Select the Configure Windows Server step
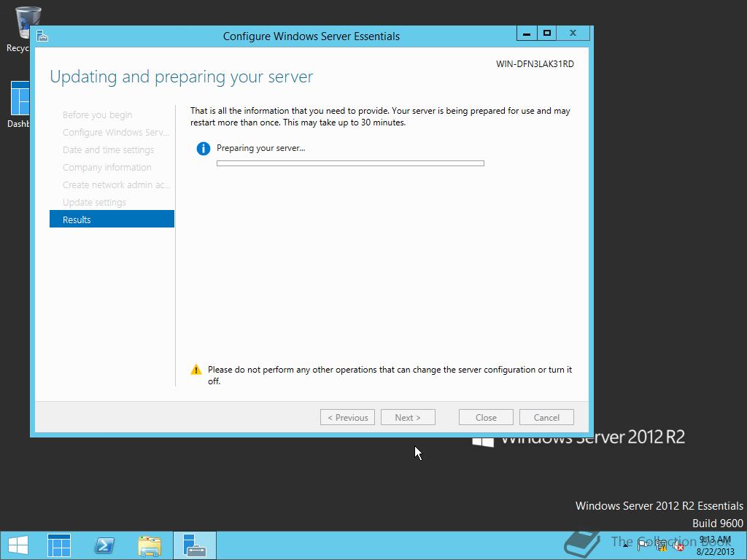This screenshot has height=560, width=747. (116, 133)
